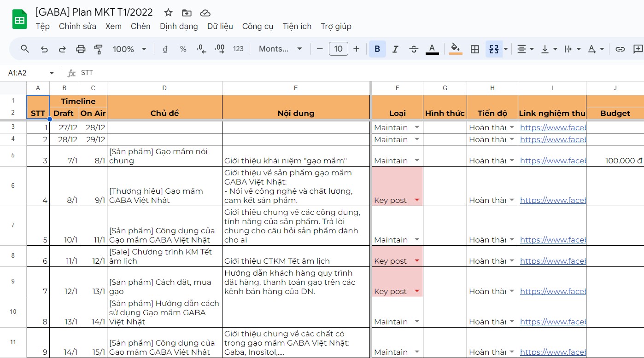This screenshot has width=644, height=358.
Task: Click the Borders grid icon
Action: 474,49
